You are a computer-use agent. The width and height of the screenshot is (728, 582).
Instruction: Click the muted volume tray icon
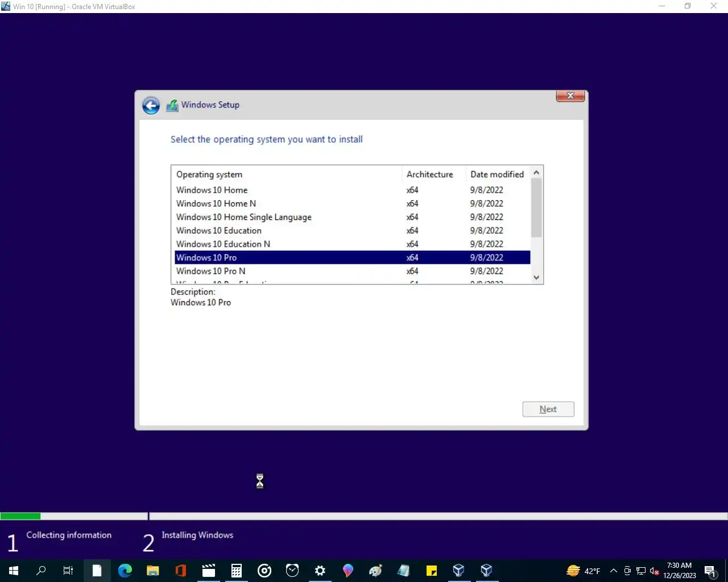point(654,571)
